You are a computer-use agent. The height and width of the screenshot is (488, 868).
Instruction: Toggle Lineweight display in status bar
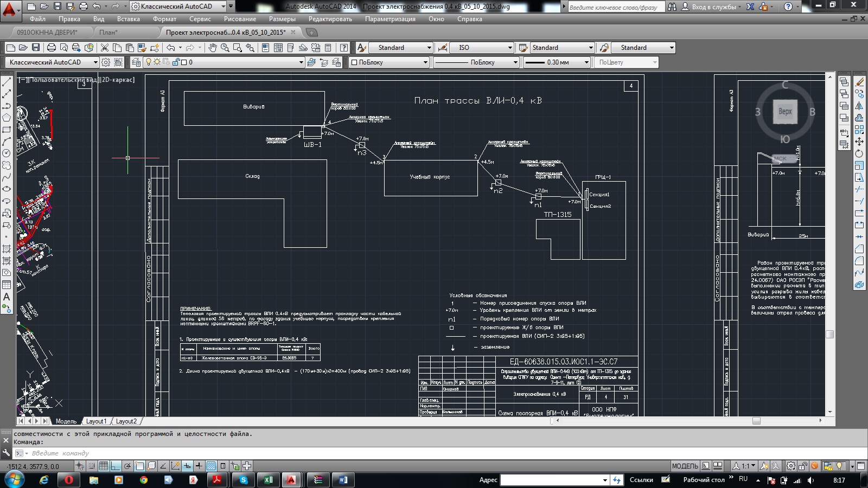pyautogui.click(x=199, y=466)
